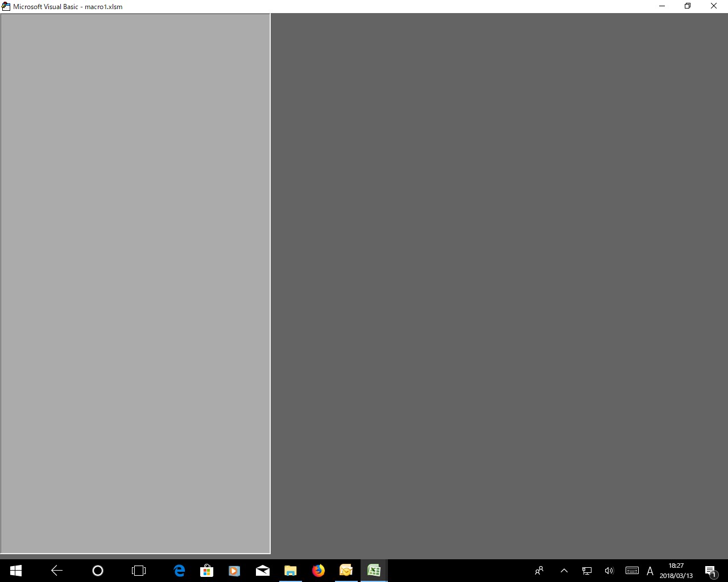Open the touch keyboard tray icon
Viewport: 728px width, 582px height.
pos(632,571)
